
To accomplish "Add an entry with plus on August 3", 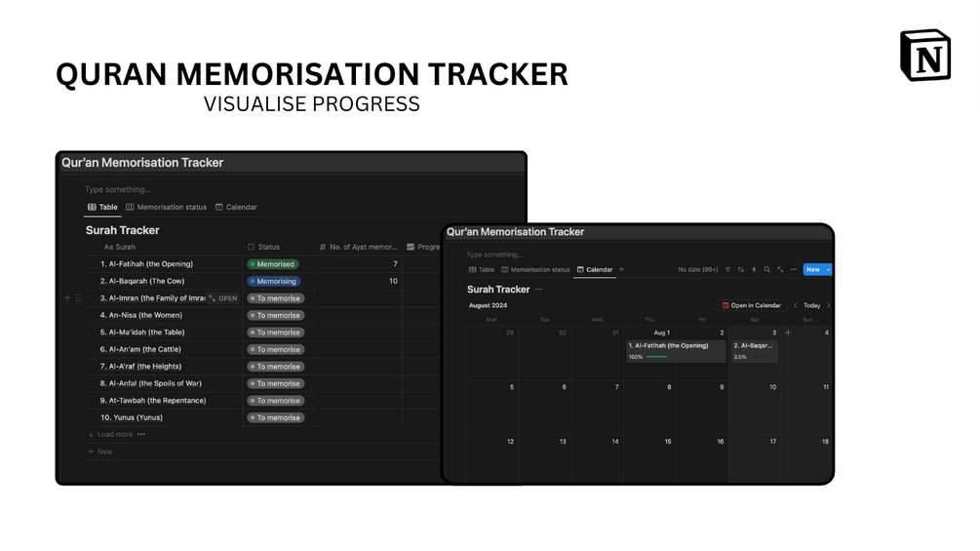I will 788,333.
